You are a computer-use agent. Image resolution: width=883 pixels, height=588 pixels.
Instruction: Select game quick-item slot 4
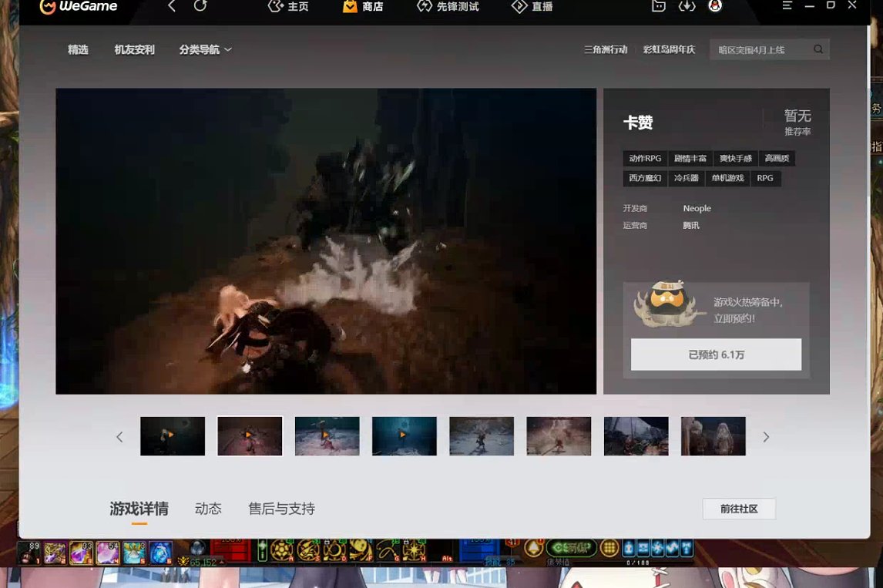pos(108,553)
